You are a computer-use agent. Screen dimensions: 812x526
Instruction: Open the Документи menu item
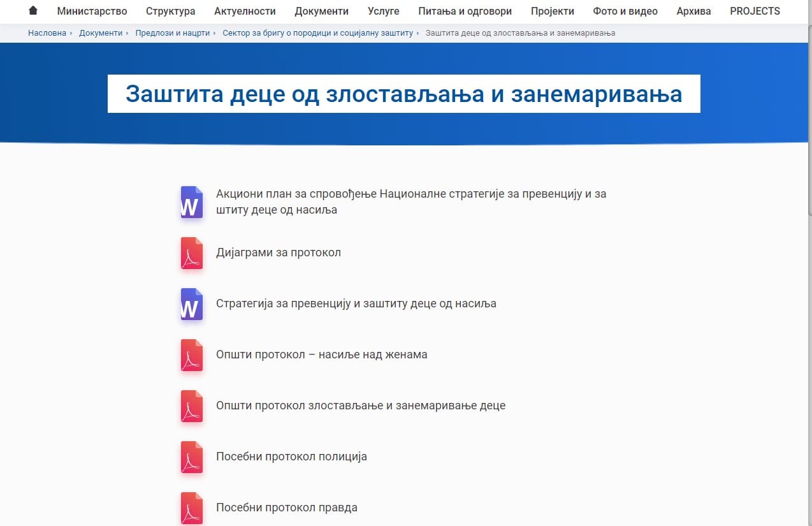(321, 11)
